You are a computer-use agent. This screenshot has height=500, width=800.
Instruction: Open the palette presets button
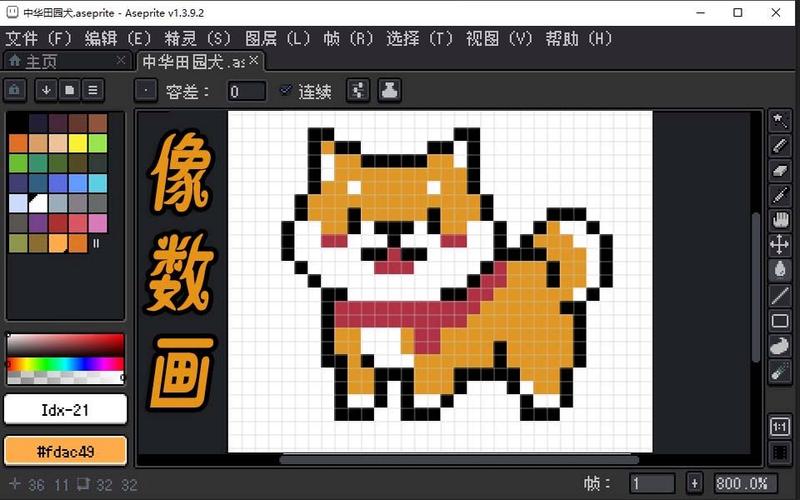[x=69, y=90]
